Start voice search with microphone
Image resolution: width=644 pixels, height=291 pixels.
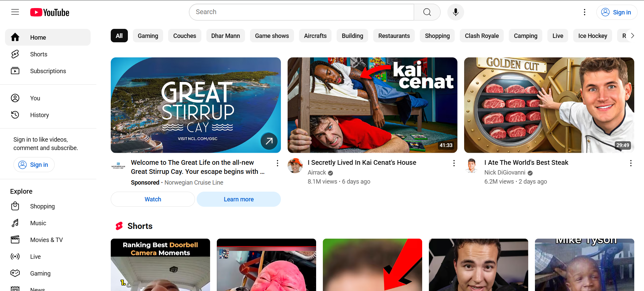pyautogui.click(x=455, y=12)
